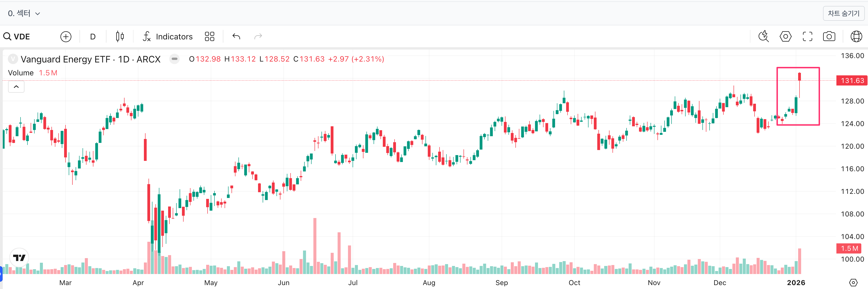868x289 pixels.
Task: Click the VDE symbol search
Action: point(17,36)
